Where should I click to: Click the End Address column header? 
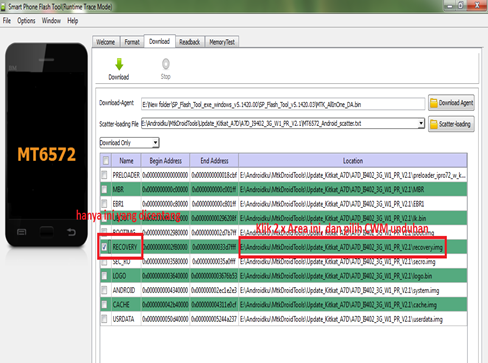214,161
